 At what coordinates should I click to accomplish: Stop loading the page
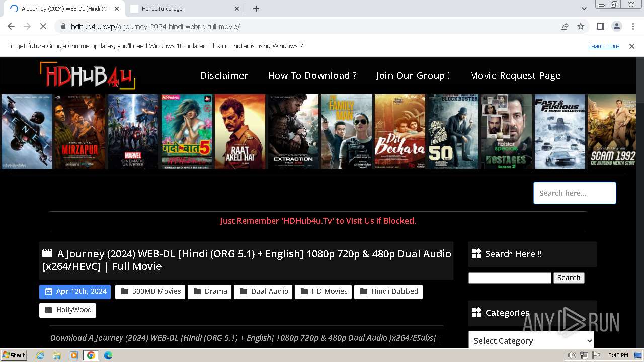(43, 26)
